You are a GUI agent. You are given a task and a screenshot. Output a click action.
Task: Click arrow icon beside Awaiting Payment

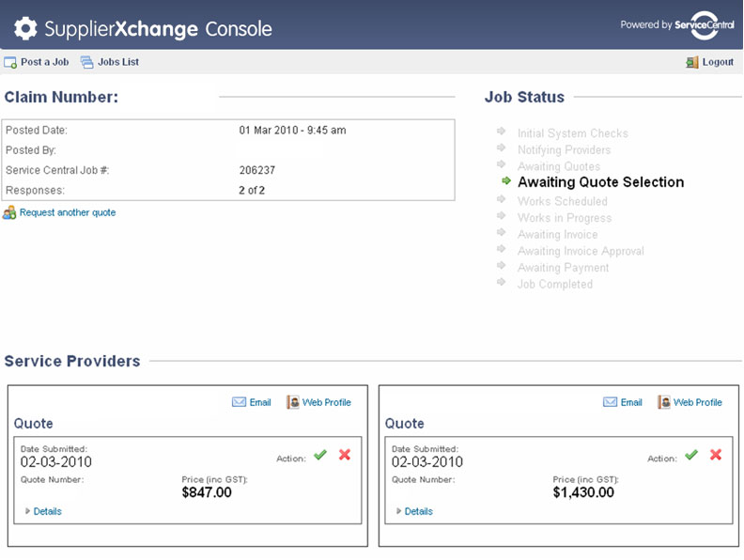point(501,265)
